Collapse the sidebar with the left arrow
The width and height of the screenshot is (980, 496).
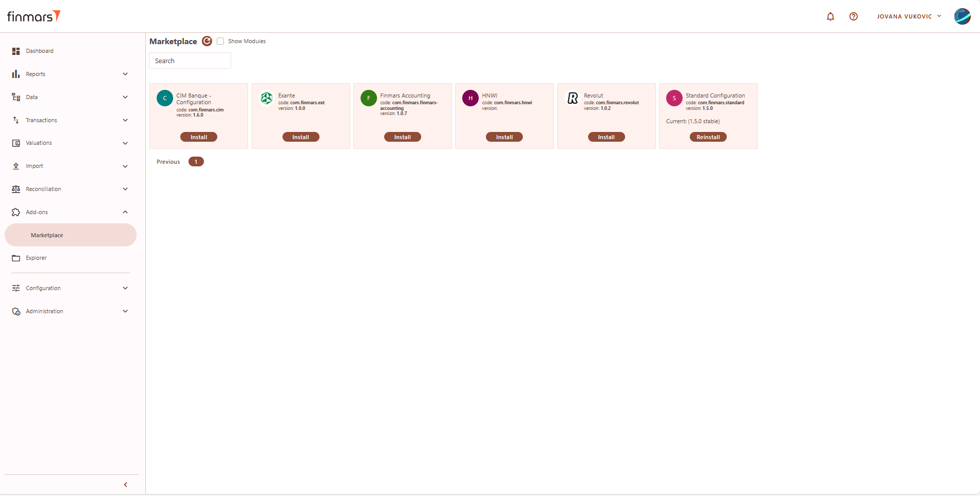coord(125,485)
